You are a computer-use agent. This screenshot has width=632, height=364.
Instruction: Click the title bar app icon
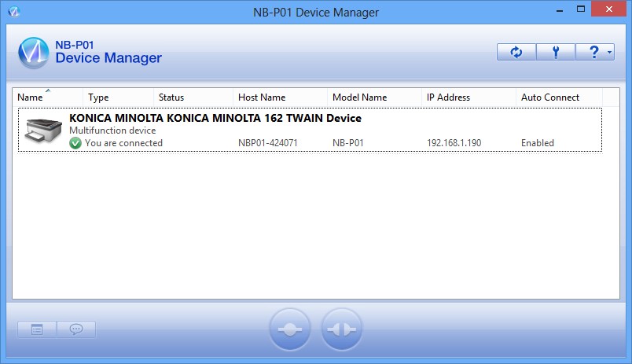pos(13,12)
